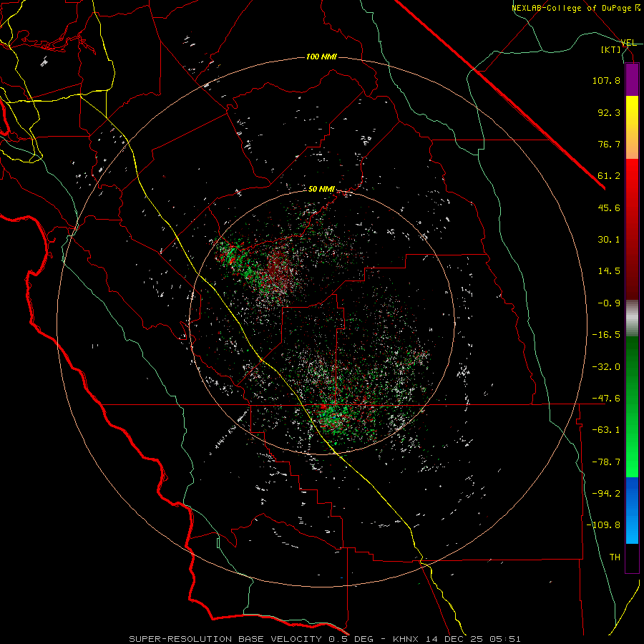Click the 14 DEC 25 05:51 timestamp

click(x=474, y=639)
